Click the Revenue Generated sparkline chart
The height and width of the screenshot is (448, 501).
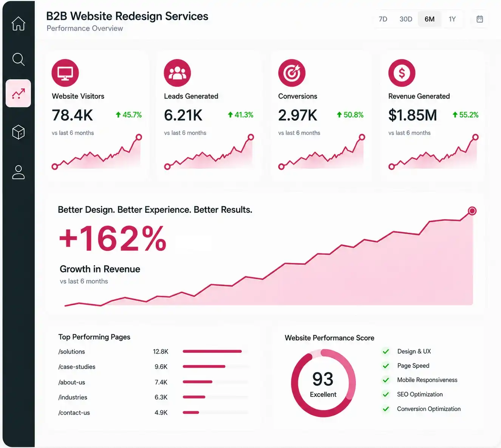click(x=433, y=152)
